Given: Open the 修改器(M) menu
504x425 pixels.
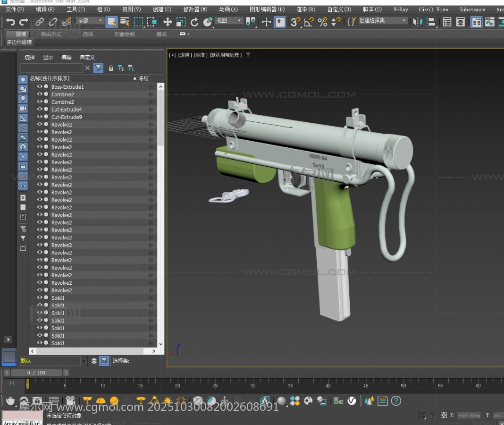Looking at the screenshot, I should click(x=195, y=9).
